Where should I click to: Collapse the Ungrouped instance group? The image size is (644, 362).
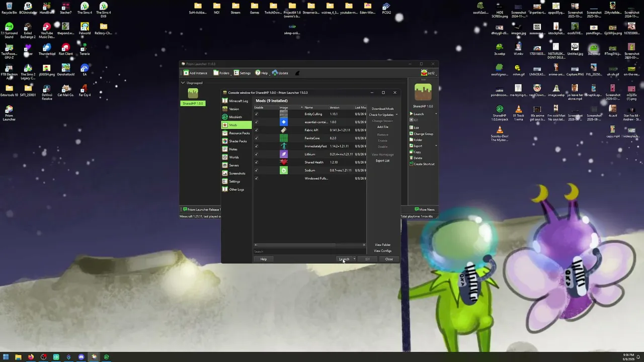point(183,83)
